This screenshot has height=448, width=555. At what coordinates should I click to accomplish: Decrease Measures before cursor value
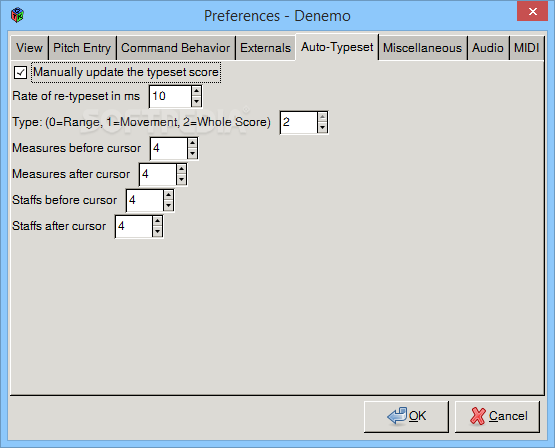point(192,154)
